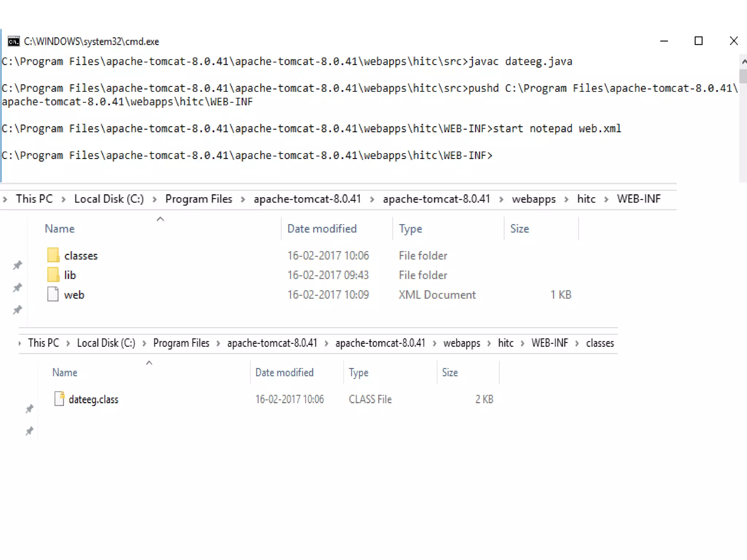Select the dateeg.class file icon

pyautogui.click(x=59, y=398)
